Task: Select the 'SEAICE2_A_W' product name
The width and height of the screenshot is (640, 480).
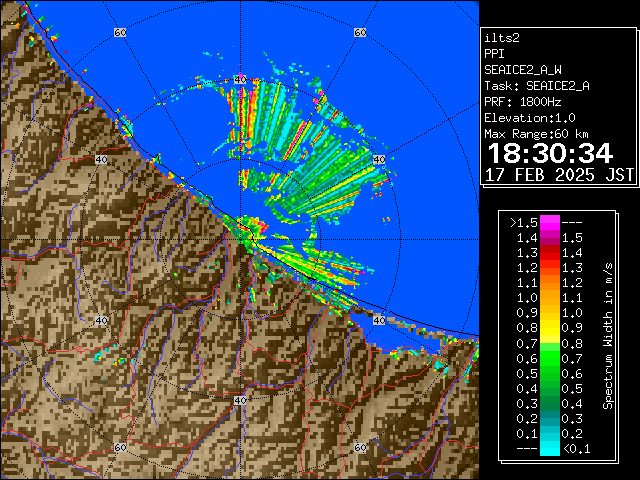Action: (523, 70)
